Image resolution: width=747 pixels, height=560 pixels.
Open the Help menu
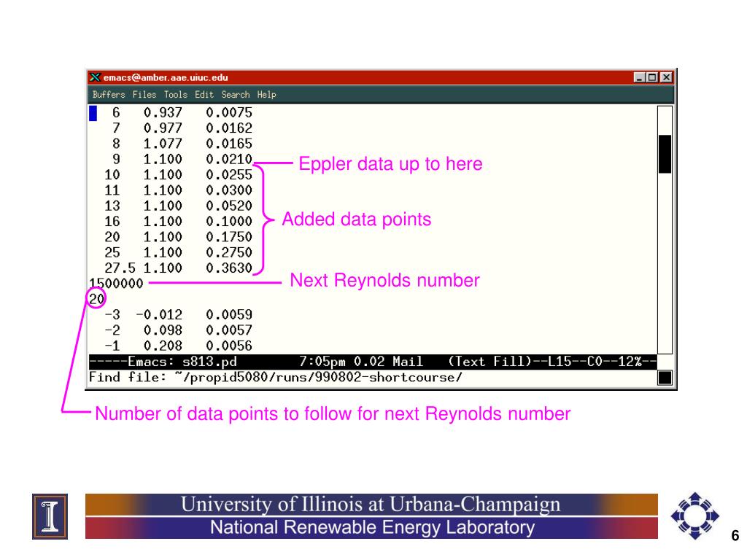(x=266, y=94)
